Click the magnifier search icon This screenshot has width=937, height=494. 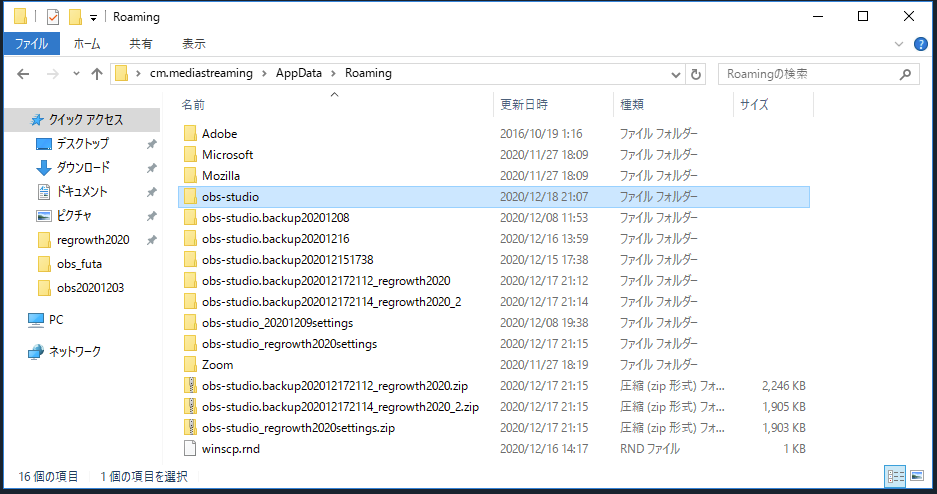(905, 74)
